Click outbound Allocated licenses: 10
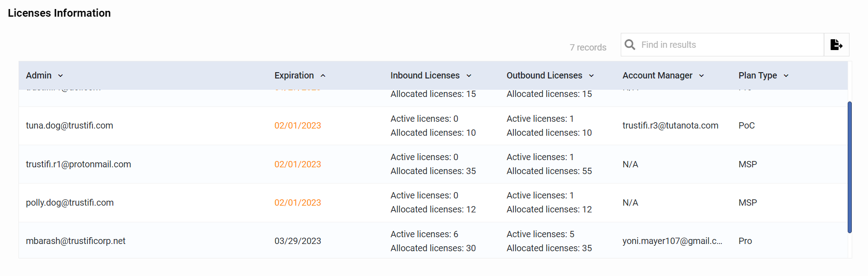 click(x=549, y=133)
